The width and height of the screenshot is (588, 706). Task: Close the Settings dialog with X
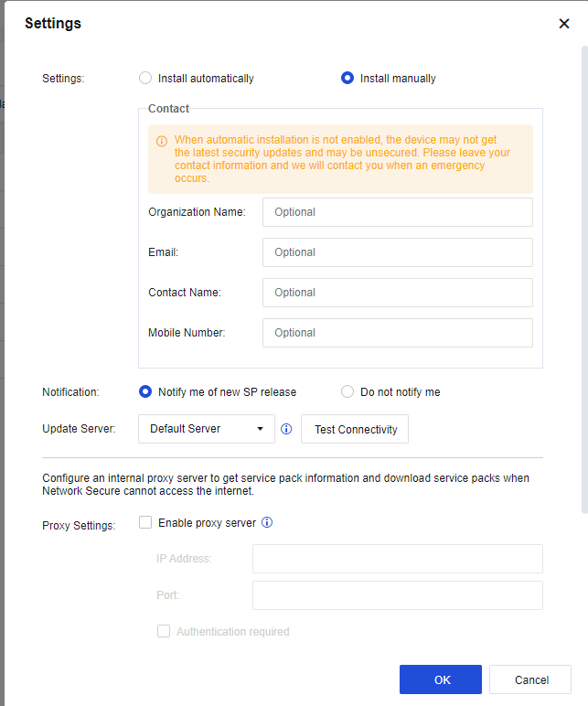pyautogui.click(x=564, y=24)
